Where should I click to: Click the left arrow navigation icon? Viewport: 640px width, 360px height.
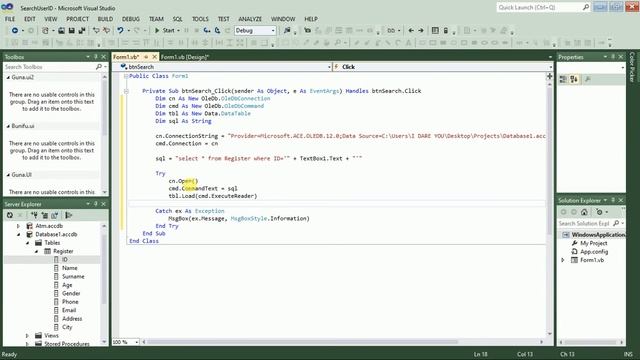[x=411, y=31]
